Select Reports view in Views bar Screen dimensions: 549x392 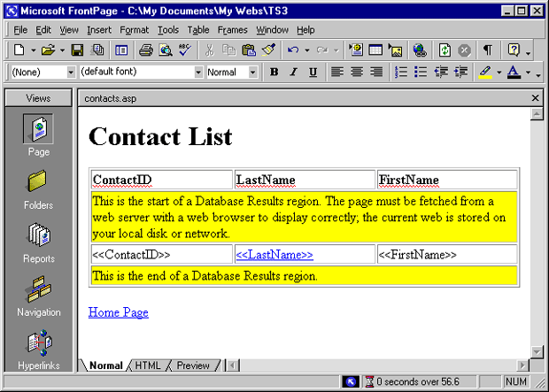(38, 243)
